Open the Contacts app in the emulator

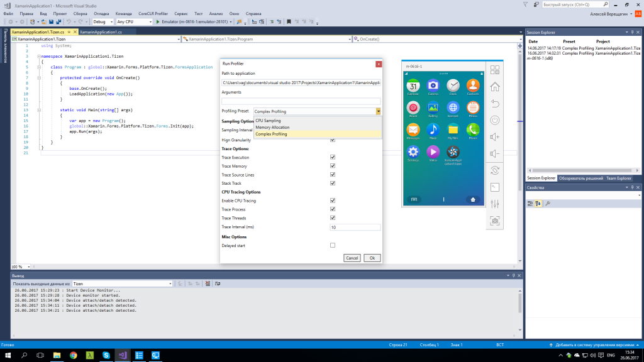tap(473, 87)
